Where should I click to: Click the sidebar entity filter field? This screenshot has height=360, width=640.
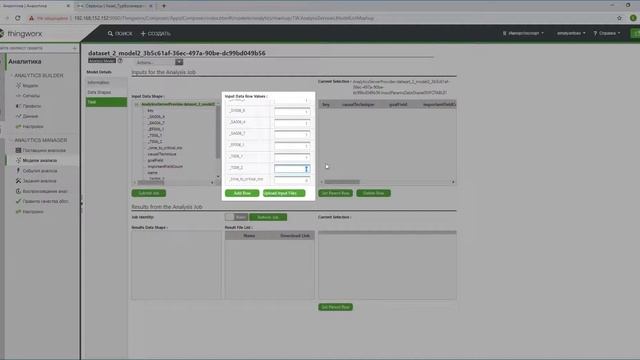(36, 48)
